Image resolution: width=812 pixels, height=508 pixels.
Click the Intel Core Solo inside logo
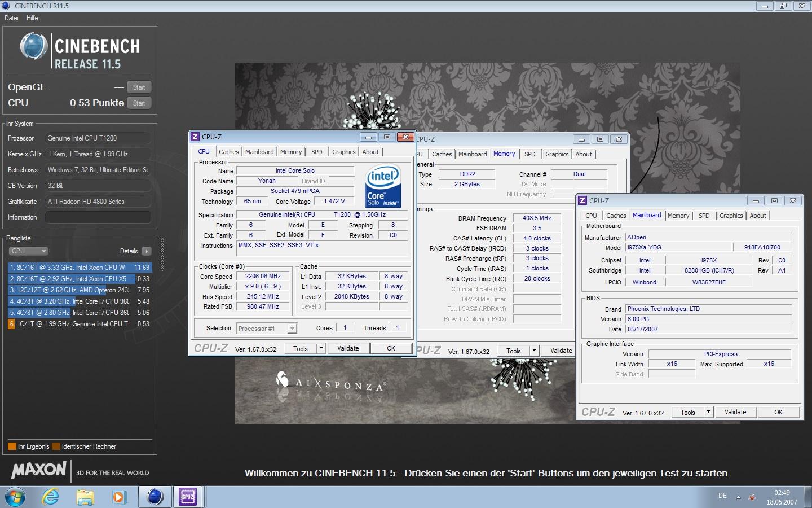point(383,186)
